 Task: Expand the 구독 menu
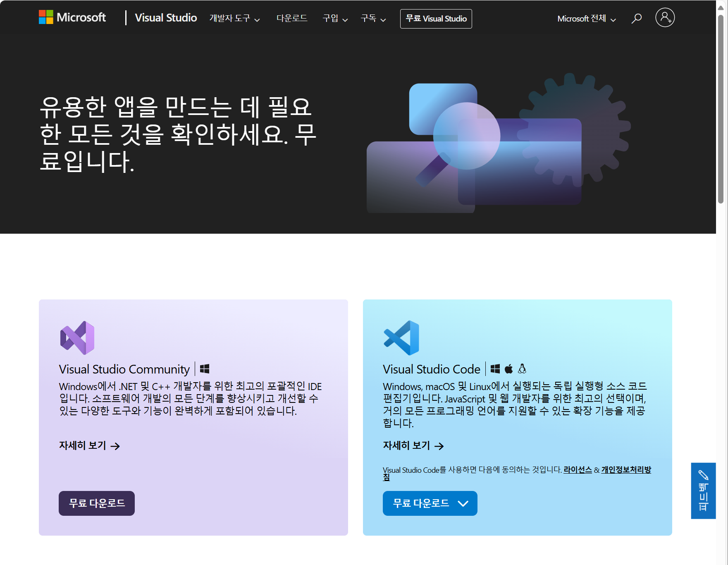coord(373,19)
